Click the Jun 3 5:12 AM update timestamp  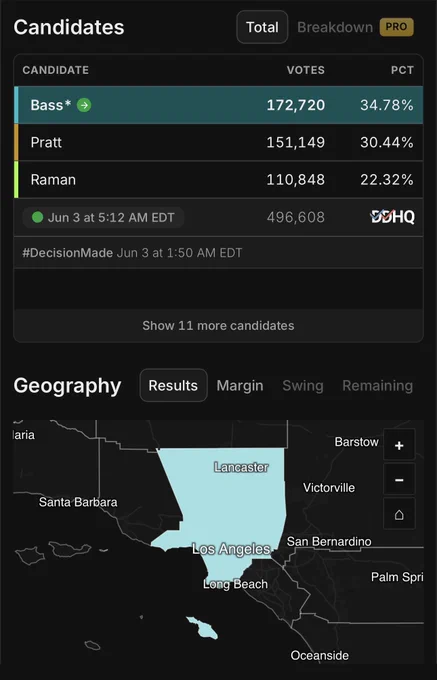tap(111, 217)
